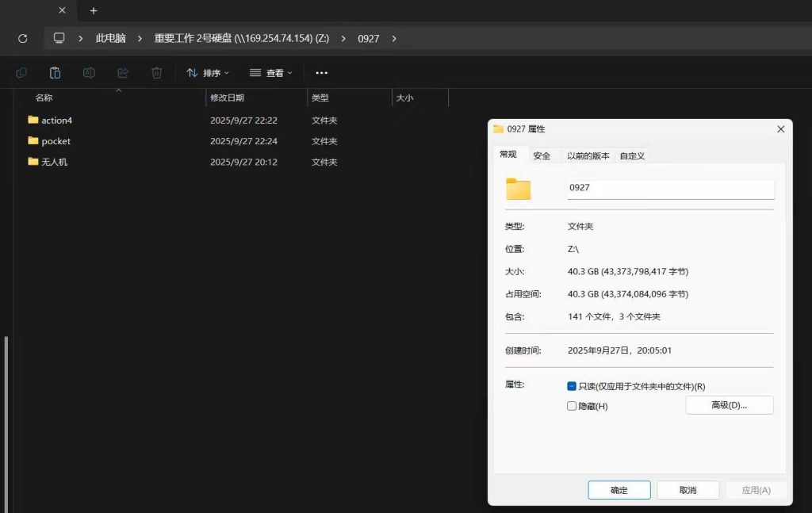The height and width of the screenshot is (513, 812).
Task: Switch to the 以前的版本 tab
Action: pyautogui.click(x=588, y=155)
